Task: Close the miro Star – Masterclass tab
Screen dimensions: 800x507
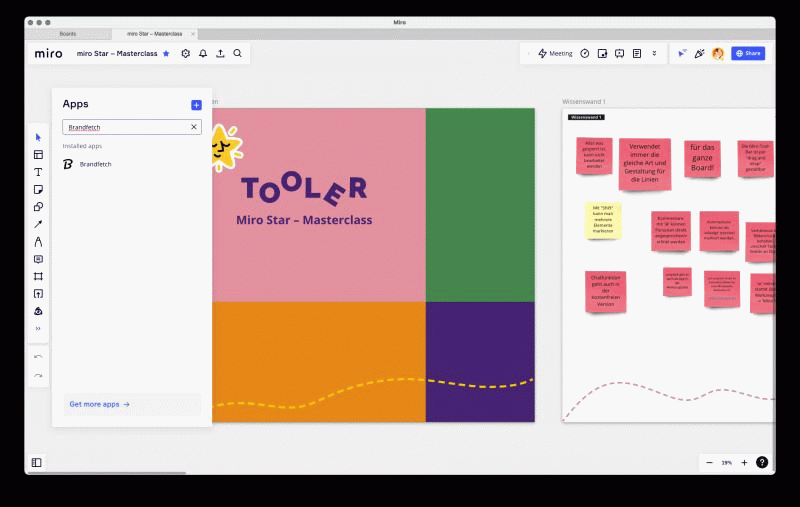Action: click(x=193, y=34)
